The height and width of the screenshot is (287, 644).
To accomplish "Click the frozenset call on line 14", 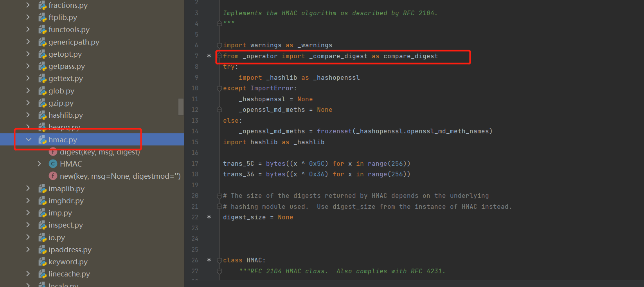I will [x=334, y=131].
